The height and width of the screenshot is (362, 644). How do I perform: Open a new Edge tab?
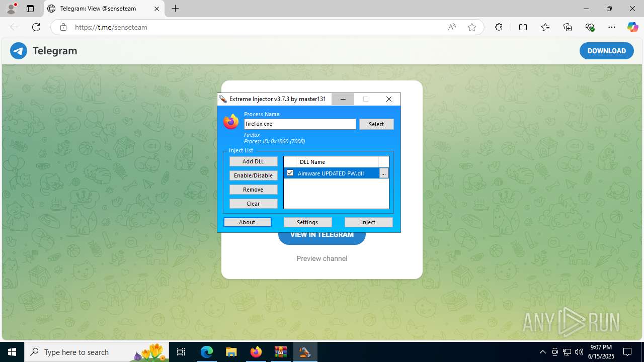pyautogui.click(x=175, y=9)
